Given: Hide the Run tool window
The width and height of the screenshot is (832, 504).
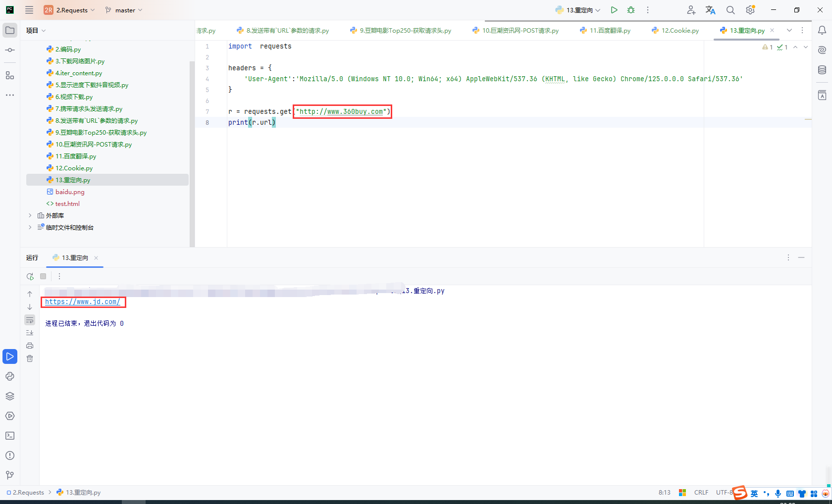Looking at the screenshot, I should [x=801, y=257].
